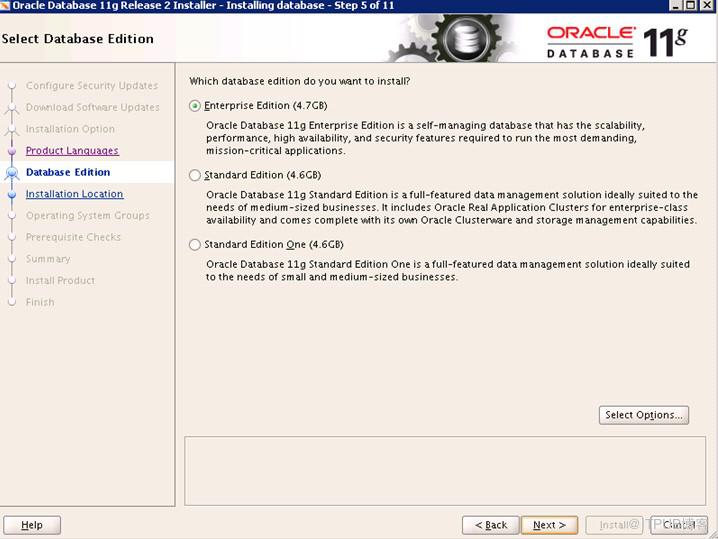The width and height of the screenshot is (718, 539).
Task: Click the Next button
Action: pyautogui.click(x=549, y=525)
